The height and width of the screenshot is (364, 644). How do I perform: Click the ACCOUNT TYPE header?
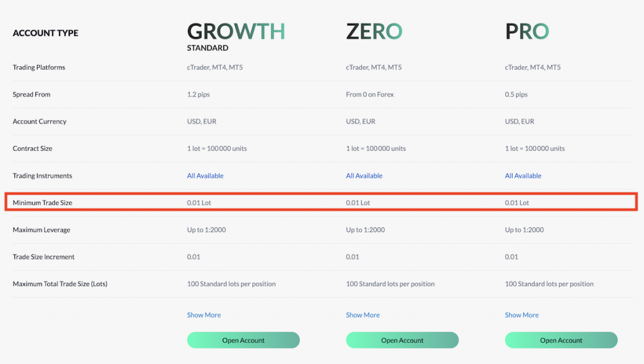coord(45,33)
